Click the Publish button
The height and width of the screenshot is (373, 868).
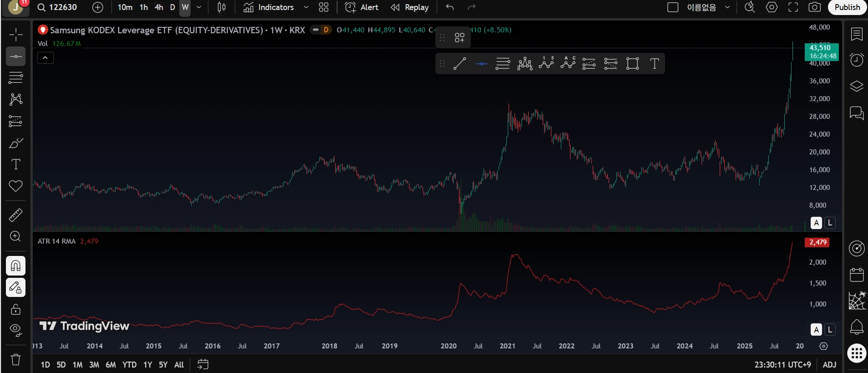click(x=847, y=7)
